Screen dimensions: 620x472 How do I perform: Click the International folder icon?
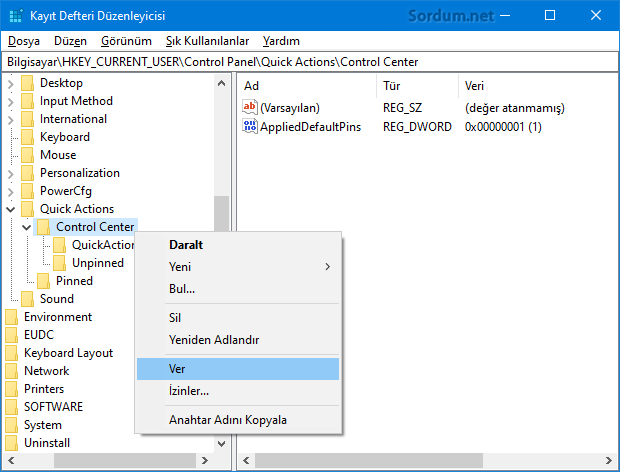[x=28, y=119]
